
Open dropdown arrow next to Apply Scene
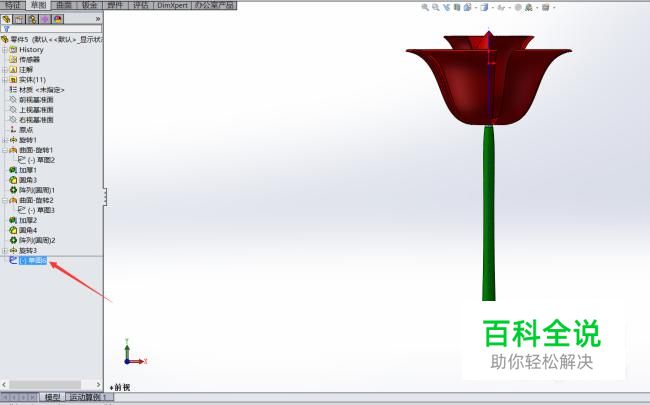click(x=536, y=7)
